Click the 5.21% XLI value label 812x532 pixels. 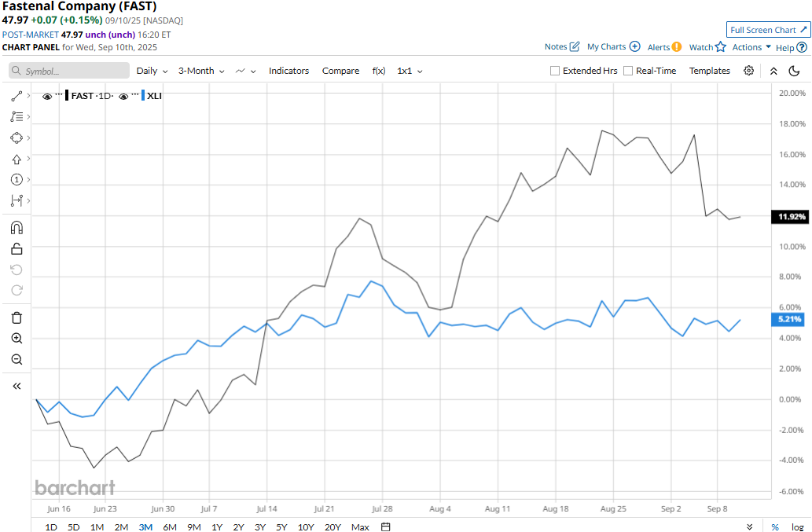pyautogui.click(x=788, y=319)
